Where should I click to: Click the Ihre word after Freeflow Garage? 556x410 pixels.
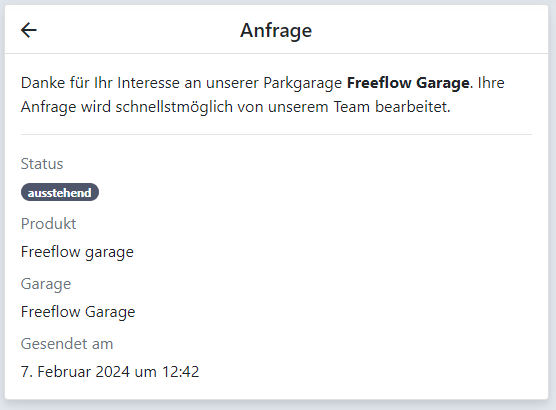(491, 83)
